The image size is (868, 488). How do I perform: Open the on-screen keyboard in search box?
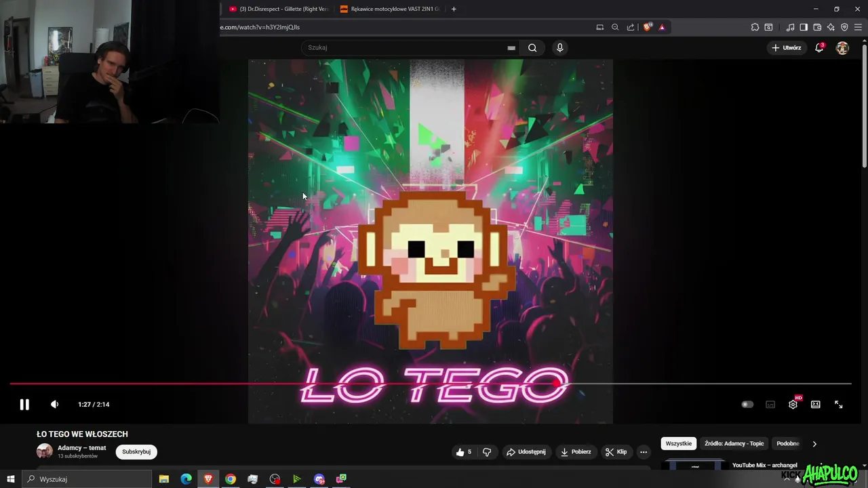tap(511, 48)
